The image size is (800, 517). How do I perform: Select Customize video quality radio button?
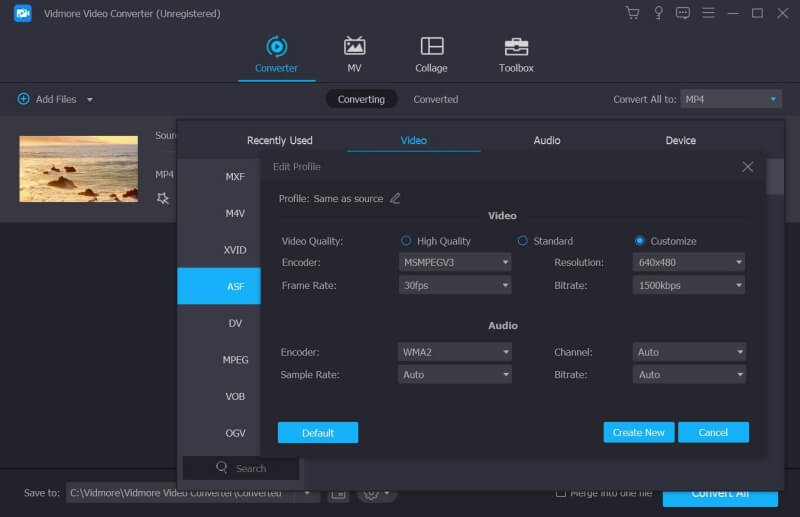640,241
